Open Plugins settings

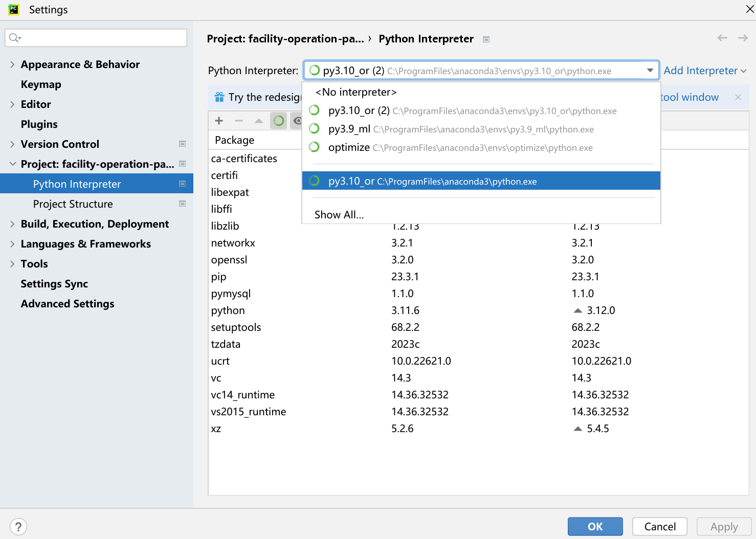[39, 124]
